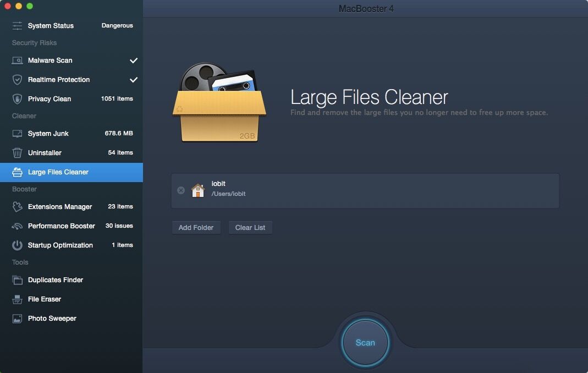This screenshot has height=373, width=588.
Task: Select the Large Files Cleaner entry
Action: (x=72, y=172)
